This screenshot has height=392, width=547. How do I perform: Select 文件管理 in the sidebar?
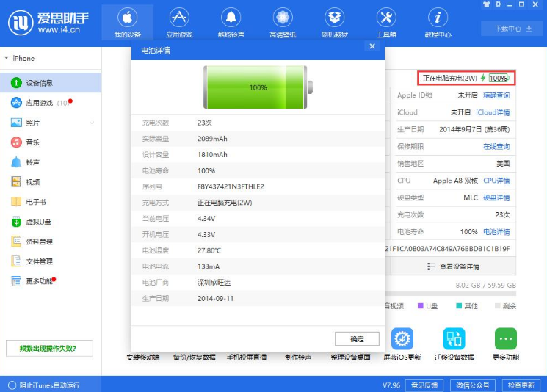coord(51,261)
